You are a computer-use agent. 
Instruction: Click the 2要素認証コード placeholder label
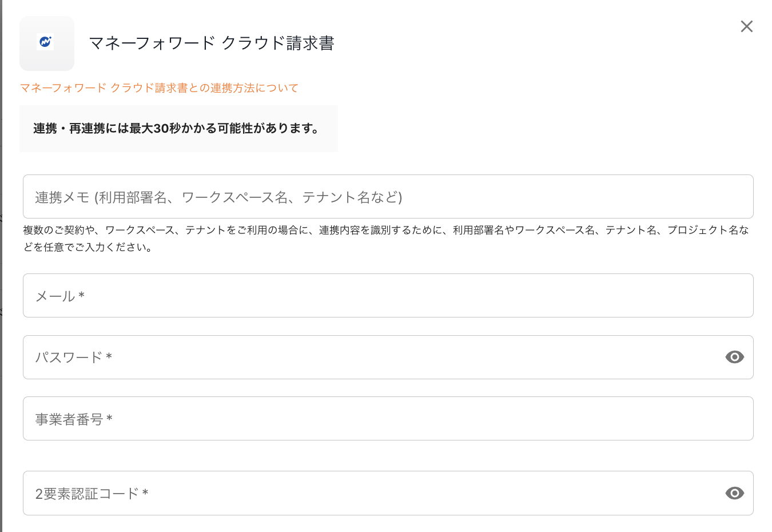pos(87,494)
